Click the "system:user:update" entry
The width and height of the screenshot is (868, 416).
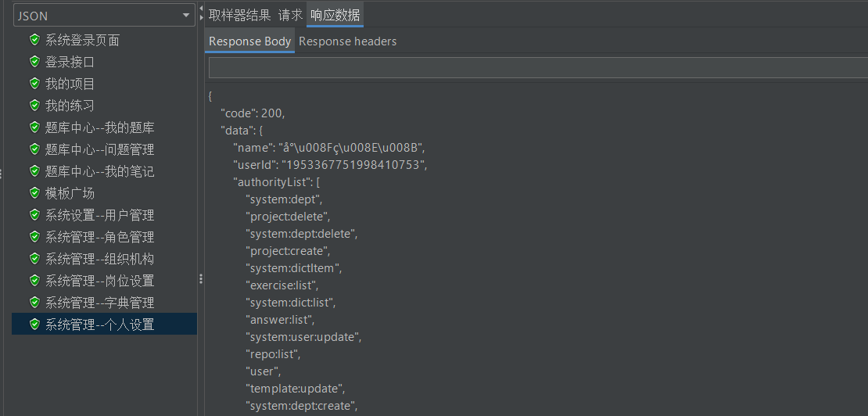click(x=303, y=336)
